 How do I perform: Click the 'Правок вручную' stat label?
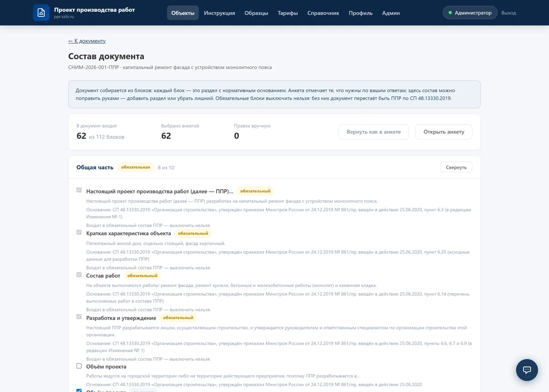[x=253, y=126]
